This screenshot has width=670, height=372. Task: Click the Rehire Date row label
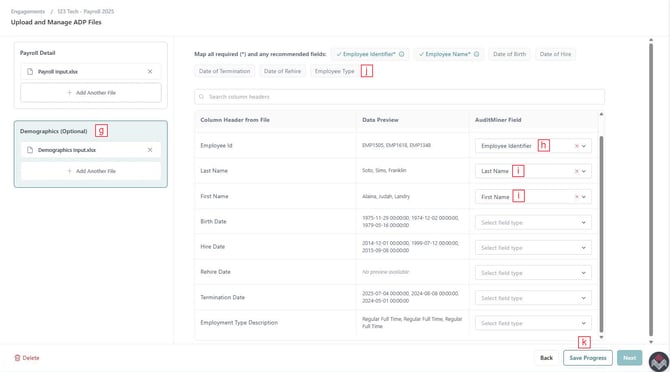(x=215, y=272)
